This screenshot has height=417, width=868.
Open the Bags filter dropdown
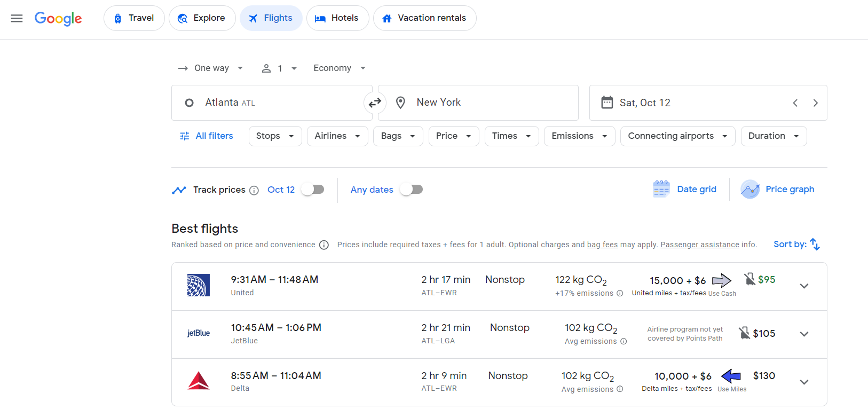click(398, 136)
